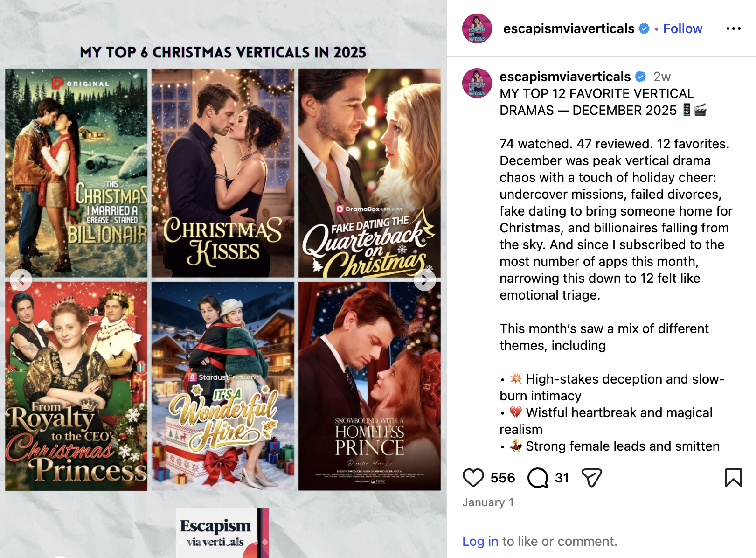Viewport: 756px width, 558px height.
Task: Open the escapismviaverticals header profile picture
Action: 477,28
